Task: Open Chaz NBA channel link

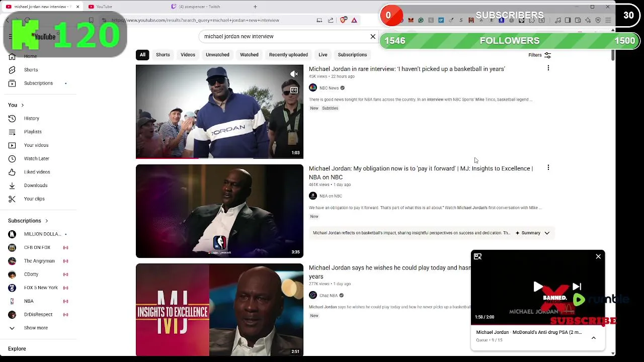Action: pos(329,296)
